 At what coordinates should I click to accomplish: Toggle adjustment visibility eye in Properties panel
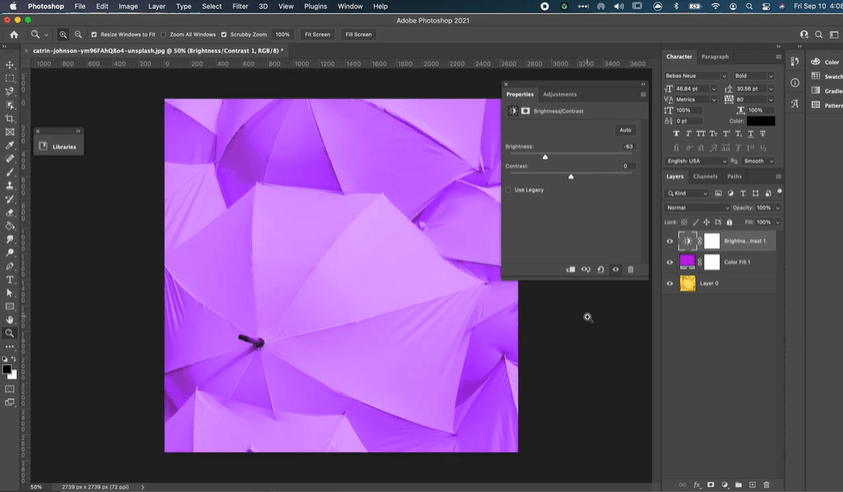616,269
